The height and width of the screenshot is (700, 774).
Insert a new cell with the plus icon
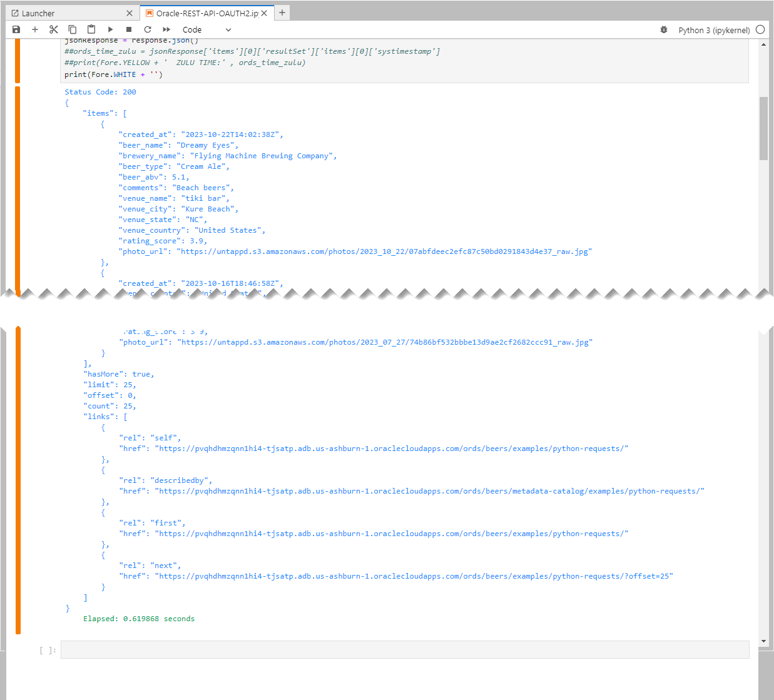click(x=35, y=29)
